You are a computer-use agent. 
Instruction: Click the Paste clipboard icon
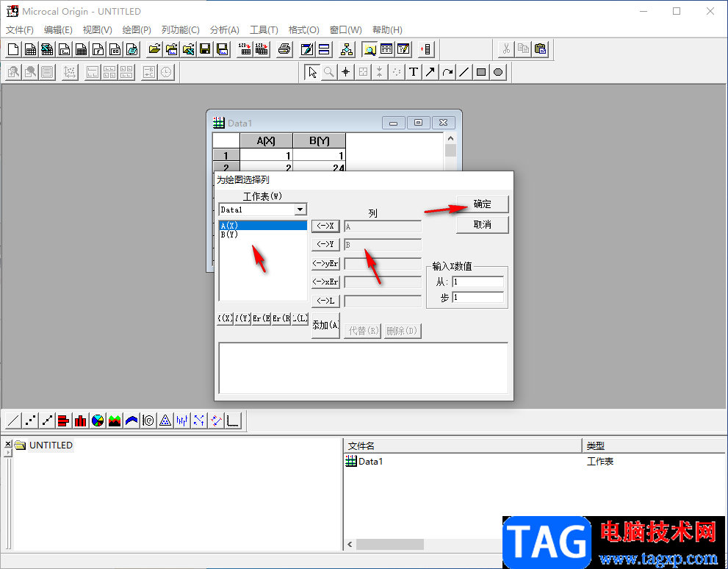point(541,49)
